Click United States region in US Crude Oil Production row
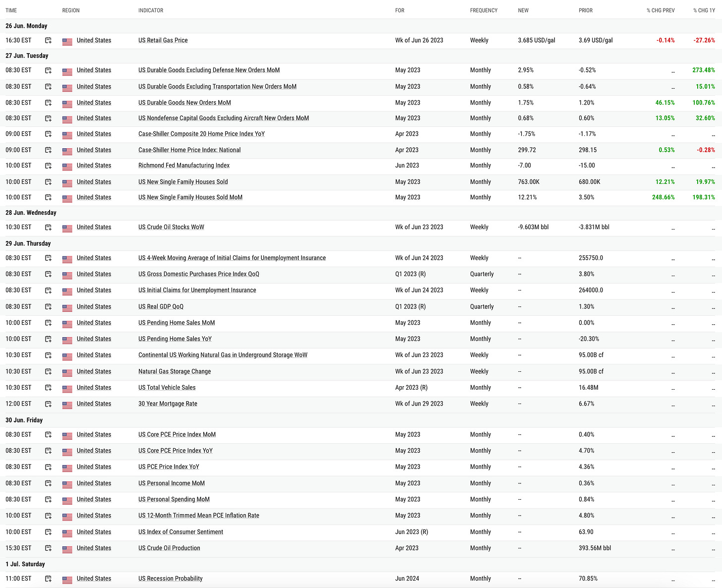 [94, 548]
